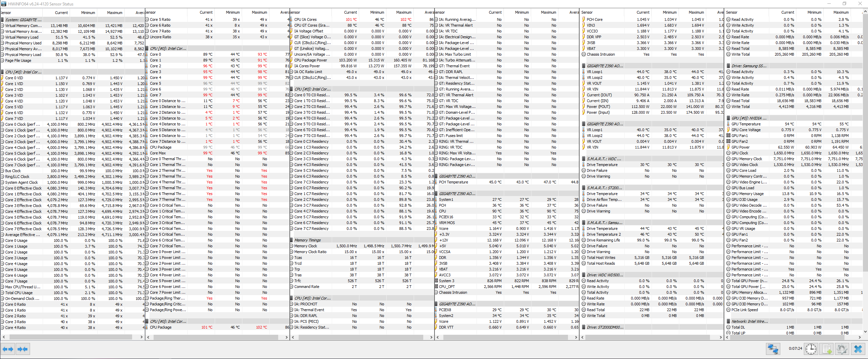Click the icon beside Drive Remaining Life
Image resolution: width=868 pixels, height=359 pixels.
pyautogui.click(x=584, y=240)
